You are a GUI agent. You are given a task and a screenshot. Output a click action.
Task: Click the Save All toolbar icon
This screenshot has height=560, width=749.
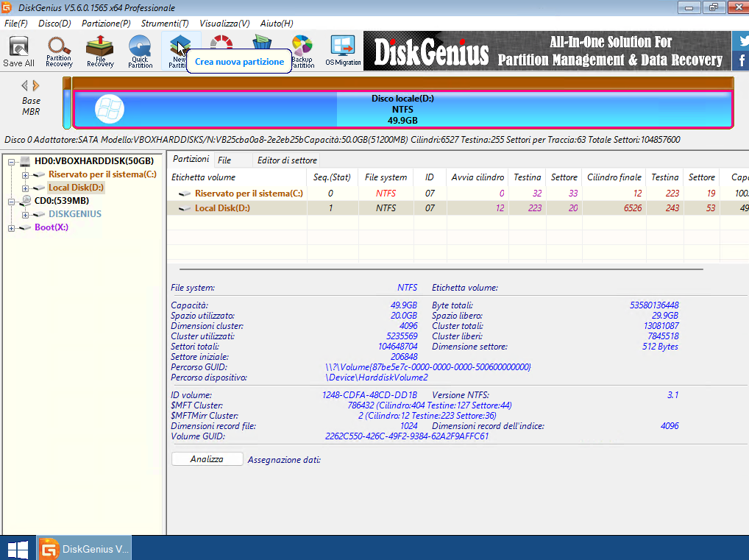(18, 51)
